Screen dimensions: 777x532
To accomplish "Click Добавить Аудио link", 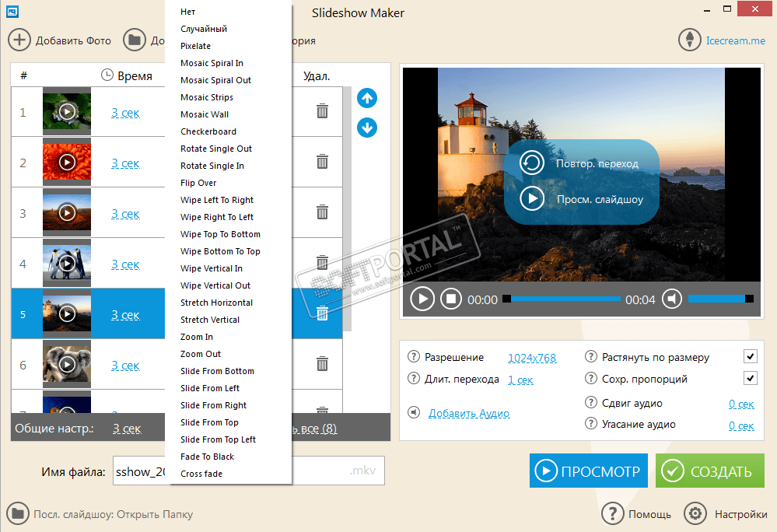I will coord(469,413).
